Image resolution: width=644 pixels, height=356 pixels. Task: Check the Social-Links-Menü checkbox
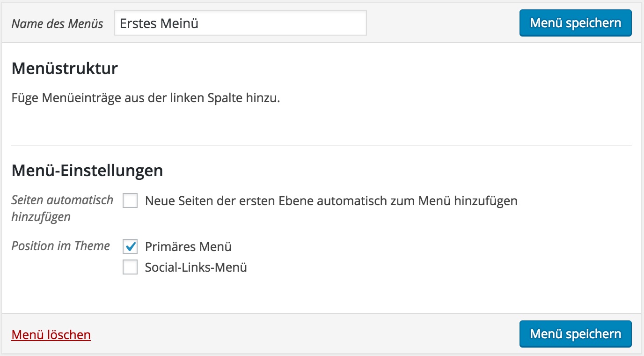click(x=130, y=267)
